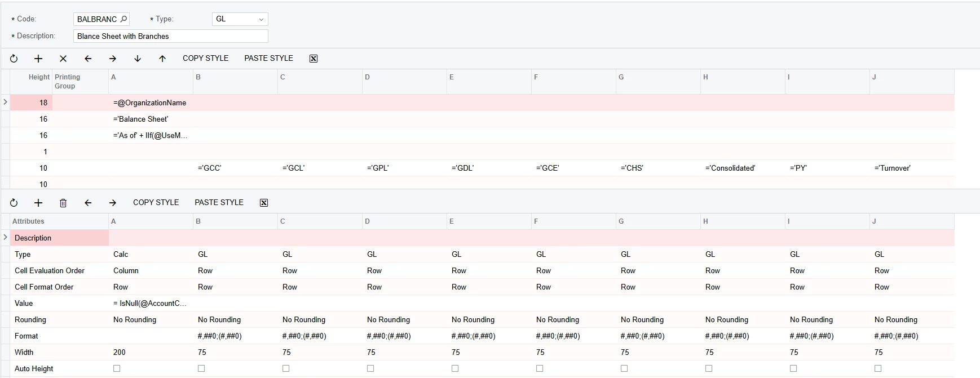The height and width of the screenshot is (378, 980).
Task: Toggle Auto Height checkbox for column D
Action: click(x=370, y=368)
